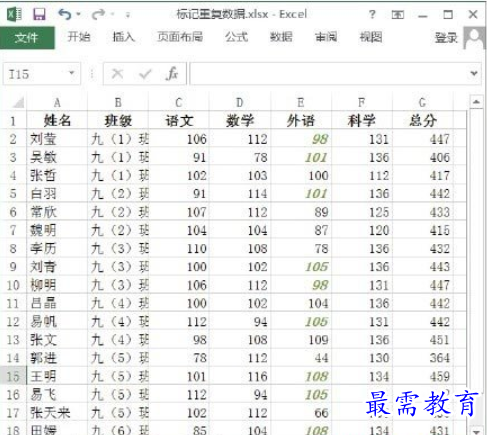487x435 pixels.
Task: Select the cell containing 刘莹
Action: (x=57, y=139)
